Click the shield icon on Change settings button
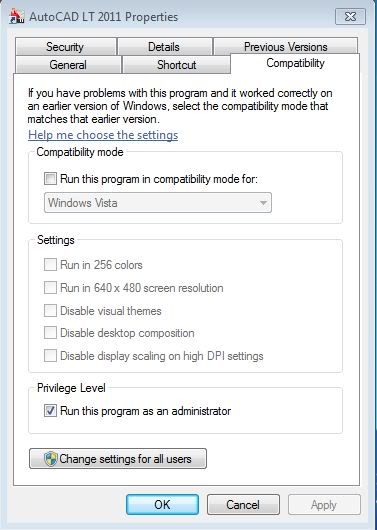This screenshot has height=530, width=377. (x=51, y=459)
